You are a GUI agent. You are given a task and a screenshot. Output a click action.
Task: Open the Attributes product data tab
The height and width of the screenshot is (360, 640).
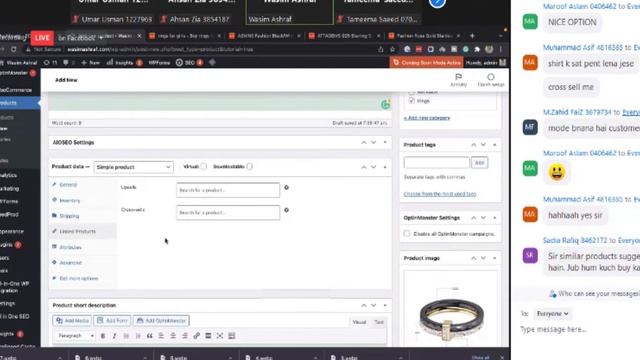pos(83,247)
